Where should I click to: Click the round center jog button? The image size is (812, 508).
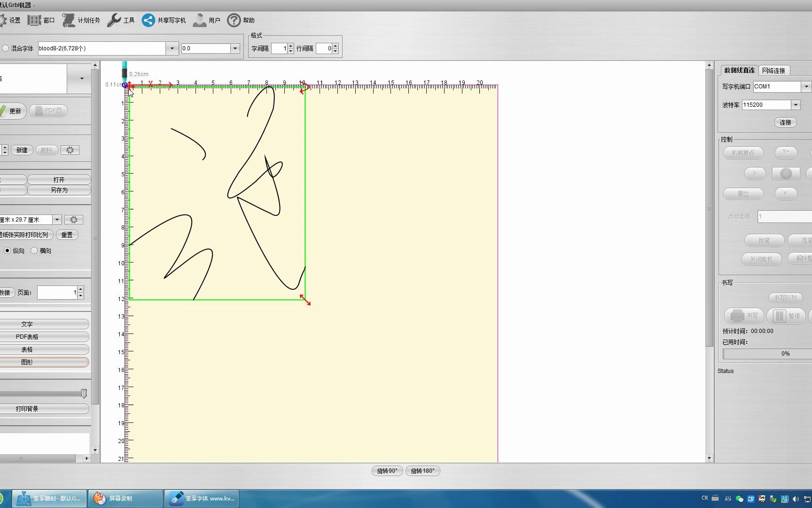click(x=786, y=174)
